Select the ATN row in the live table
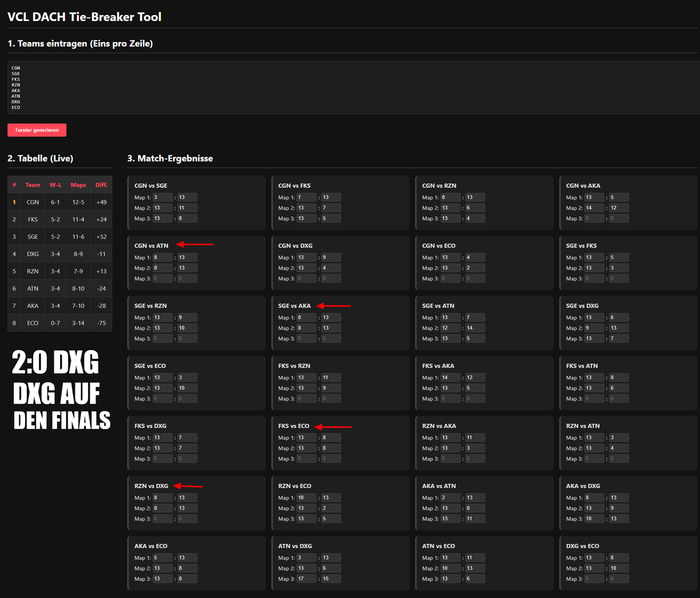 pos(60,288)
